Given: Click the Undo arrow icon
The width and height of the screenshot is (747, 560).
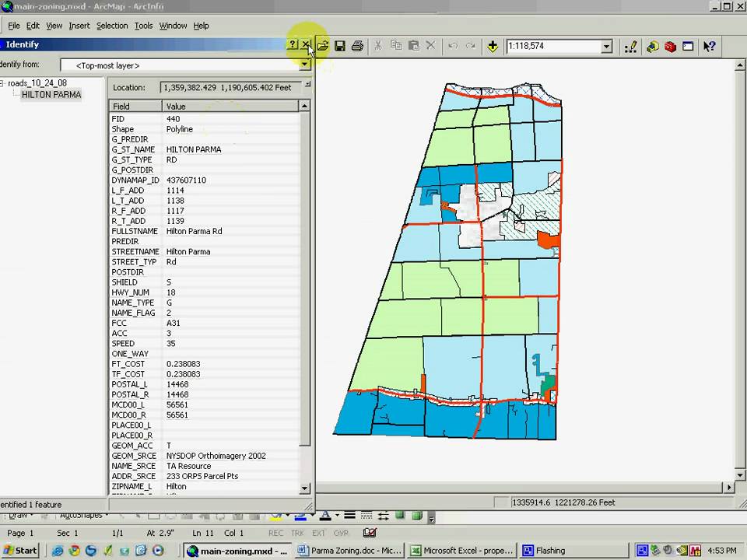Looking at the screenshot, I should tap(453, 46).
